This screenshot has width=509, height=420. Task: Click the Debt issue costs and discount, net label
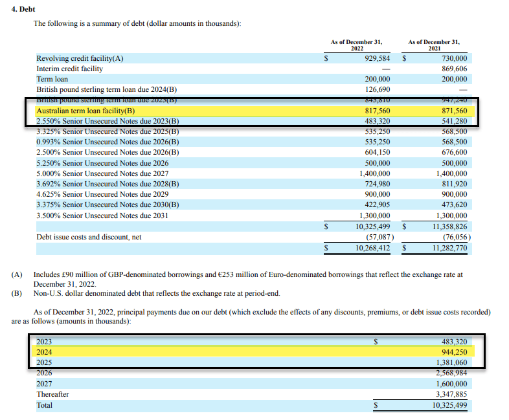89,237
